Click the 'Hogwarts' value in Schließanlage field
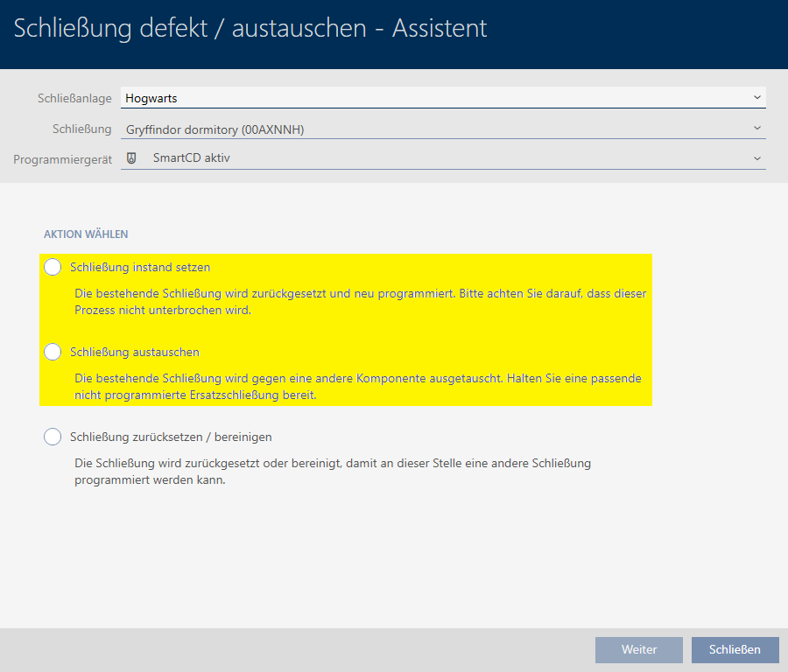Viewport: 788px width, 672px height. pos(151,99)
